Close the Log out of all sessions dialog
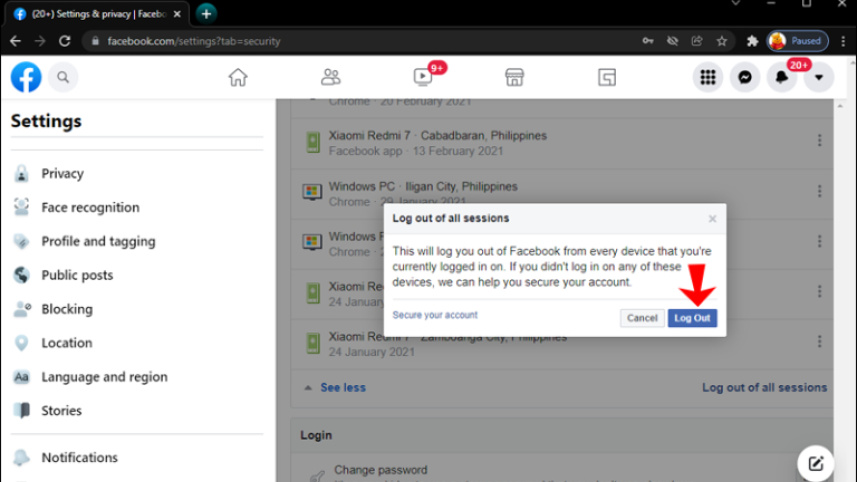The image size is (857, 482). (712, 219)
